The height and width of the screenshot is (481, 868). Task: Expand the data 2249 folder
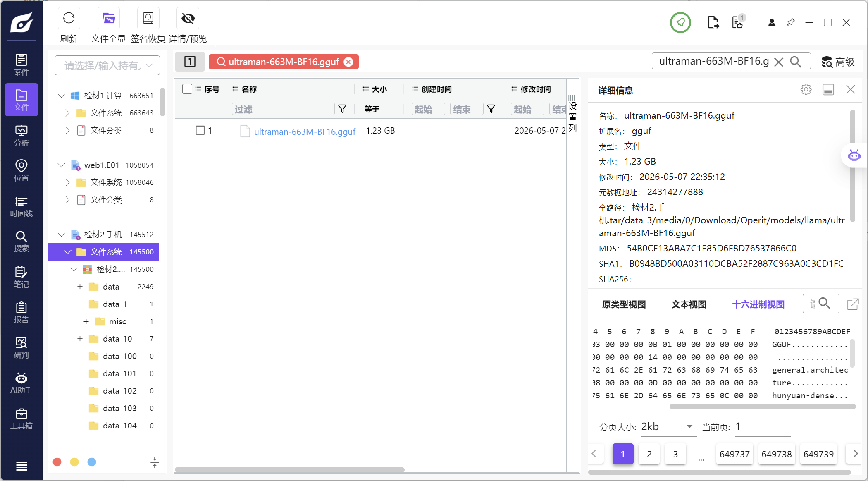coord(80,287)
